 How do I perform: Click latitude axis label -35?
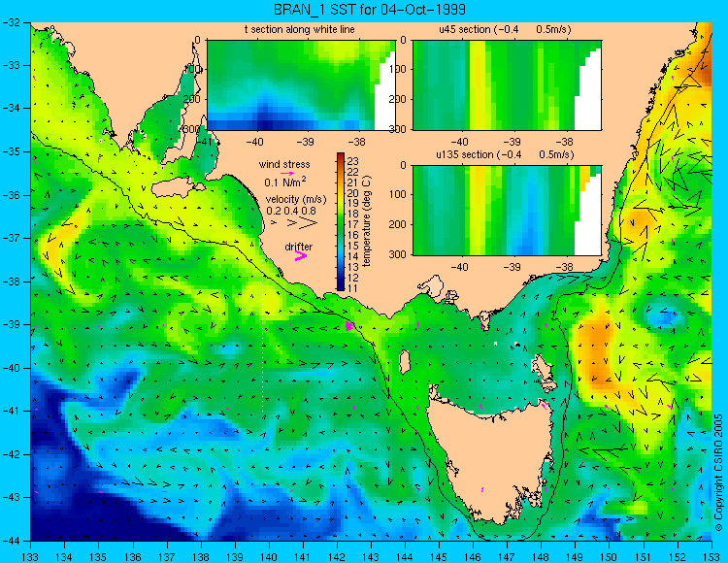(x=11, y=151)
